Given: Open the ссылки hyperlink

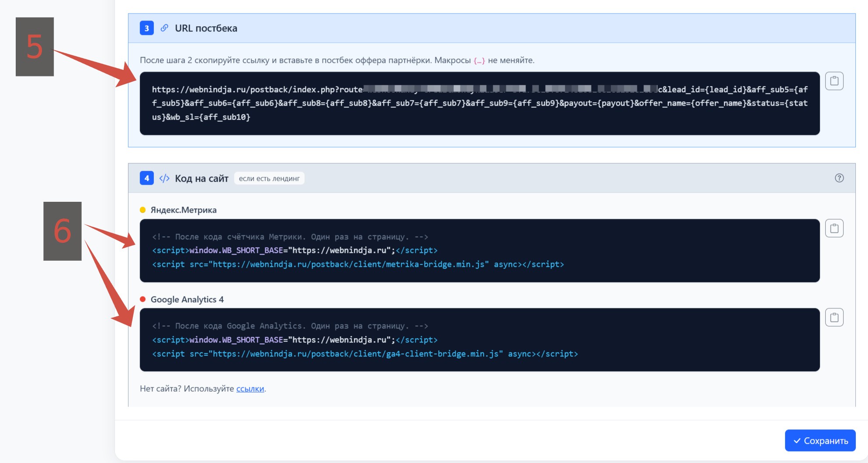Looking at the screenshot, I should 250,389.
